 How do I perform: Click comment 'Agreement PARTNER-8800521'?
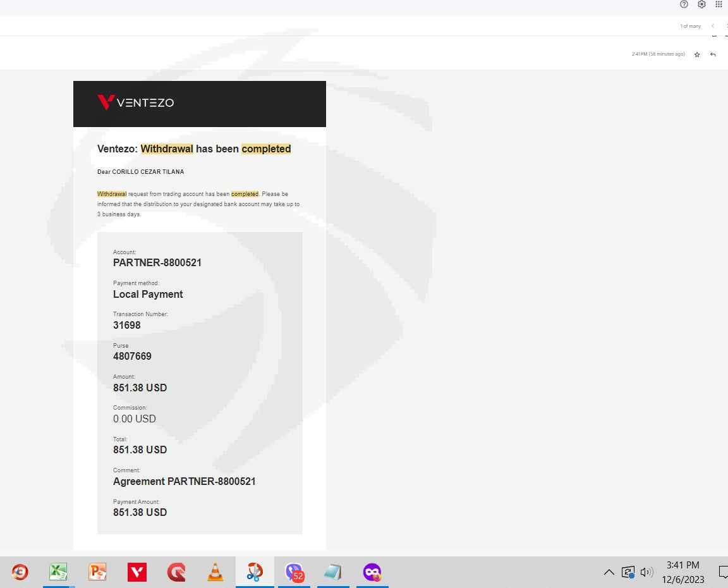pos(185,481)
